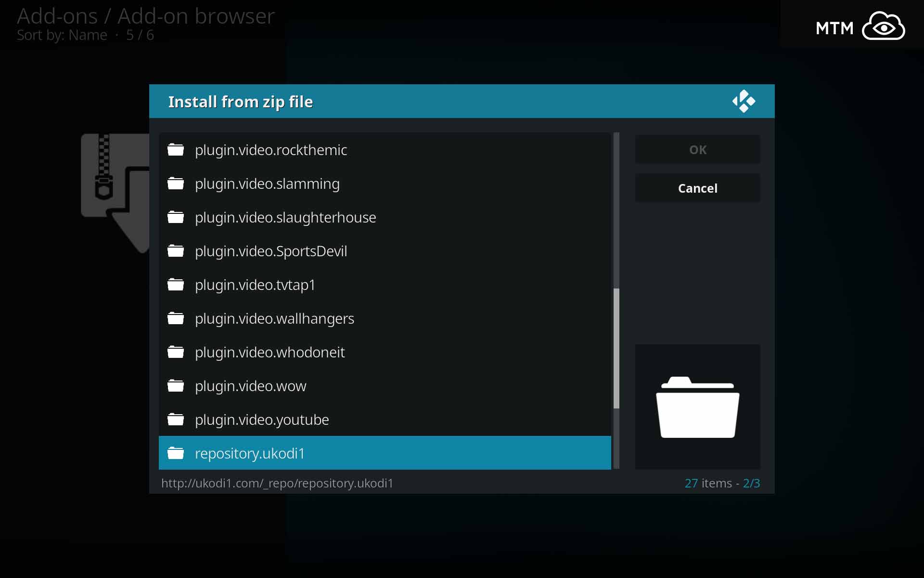This screenshot has width=924, height=578.
Task: Select the plugin.video.SportsDevil entry
Action: (385, 251)
